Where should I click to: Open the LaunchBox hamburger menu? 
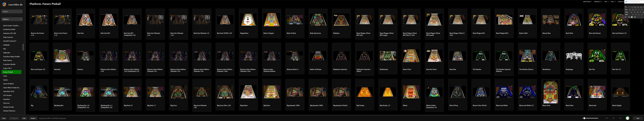pos(21,4)
